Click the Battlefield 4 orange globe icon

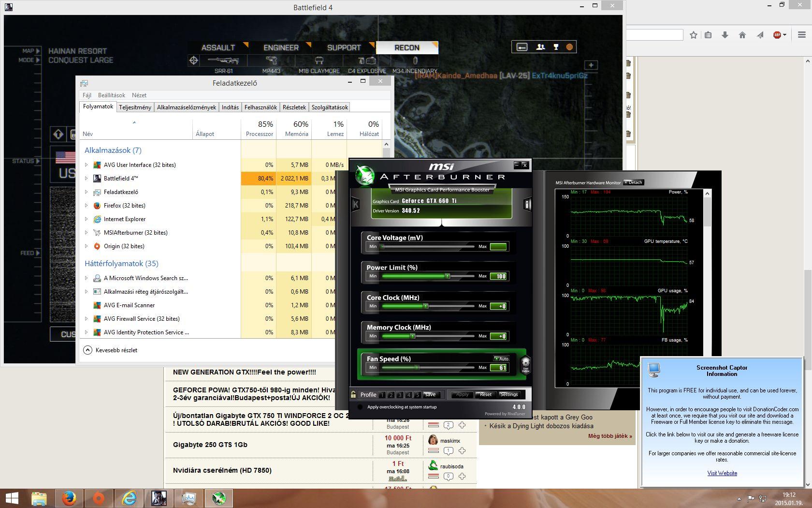tap(569, 47)
